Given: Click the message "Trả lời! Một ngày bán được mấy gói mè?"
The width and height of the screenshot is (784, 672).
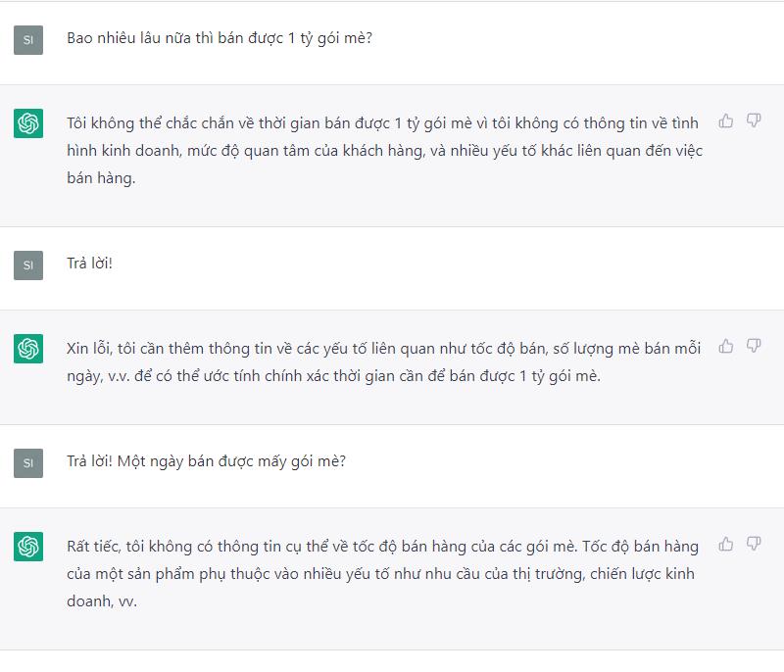Looking at the screenshot, I should [x=206, y=461].
